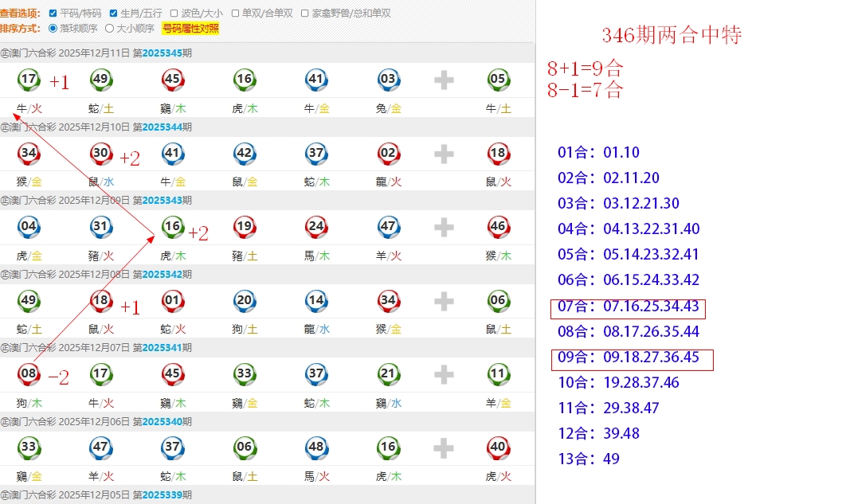
Task: Check the 单双/合单双 option
Action: pyautogui.click(x=235, y=14)
